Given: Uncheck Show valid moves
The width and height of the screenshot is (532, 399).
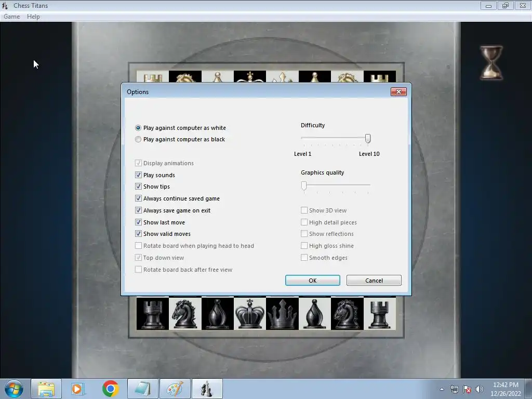Looking at the screenshot, I should [138, 234].
